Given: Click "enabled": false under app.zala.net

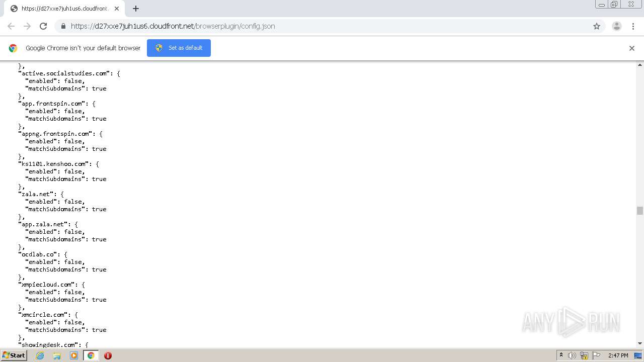Looking at the screenshot, I should (55, 232).
